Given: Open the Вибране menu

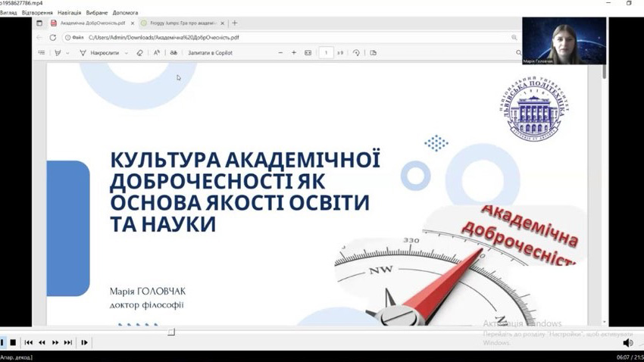Looking at the screenshot, I should (97, 13).
